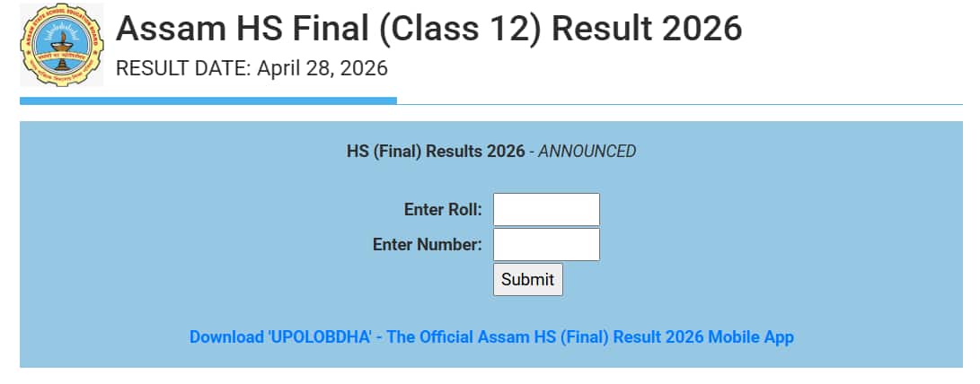Click the 'RESULT DATE: April 28, 2026' text
This screenshot has width=980, height=384.
tap(252, 68)
